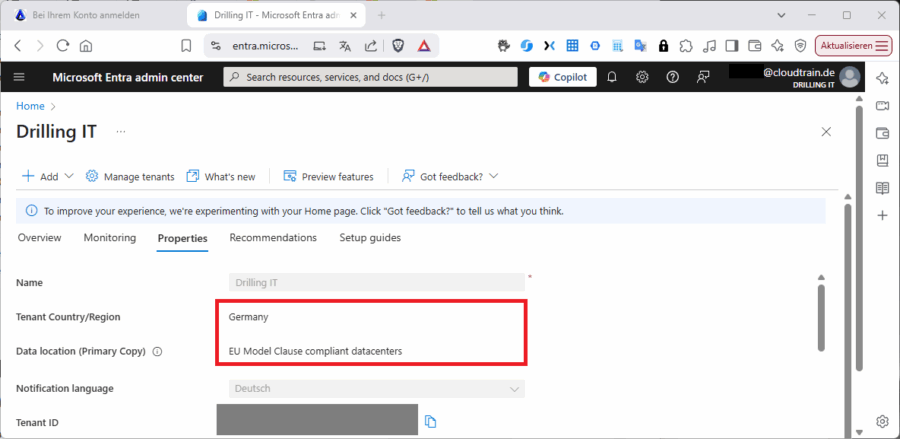
Task: Open the cast media icon in address bar
Action: coord(319,46)
